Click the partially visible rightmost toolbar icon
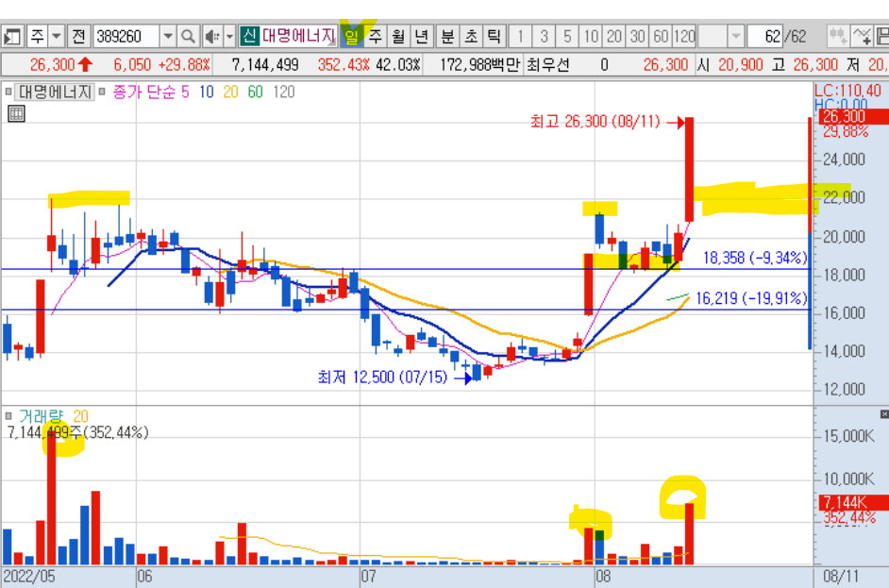Viewport: 889px width, 588px height. coord(881,37)
